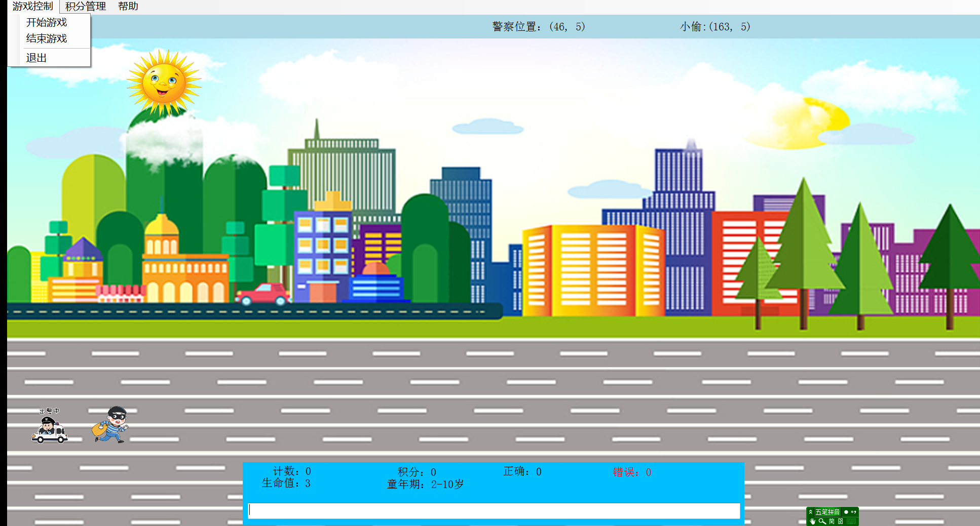This screenshot has height=526, width=980.
Task: Toggle simplified Chinese 简 in the IME bar
Action: [832, 521]
